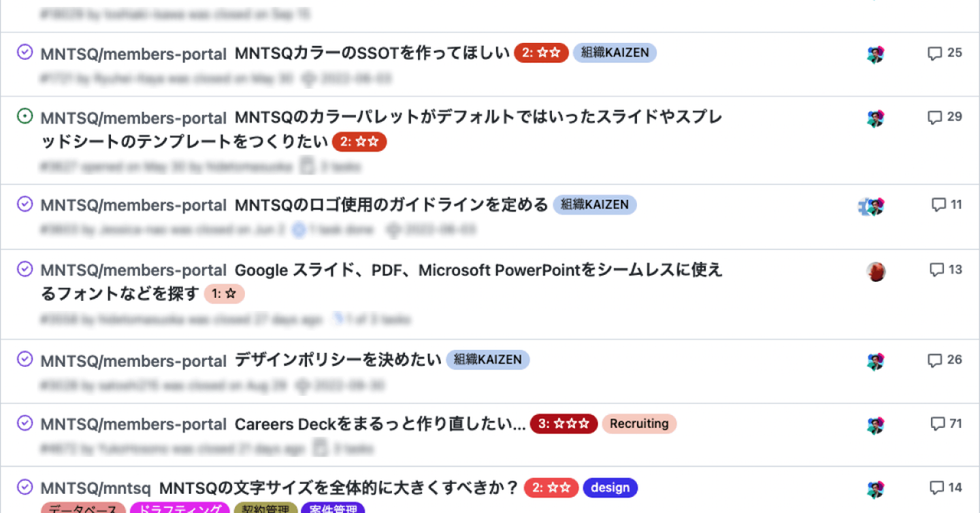Click the "1: ☆" priority label
Image resolution: width=980 pixels, height=513 pixels.
[224, 295]
